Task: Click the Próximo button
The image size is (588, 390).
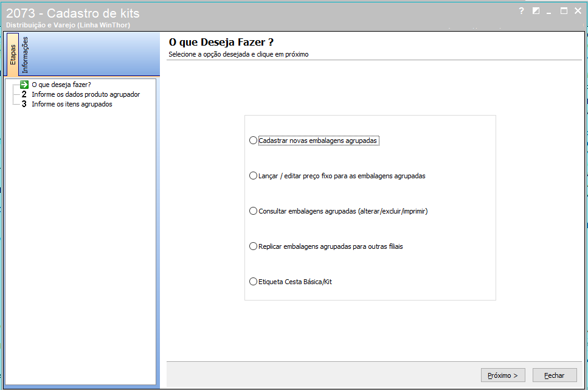Action: point(503,375)
